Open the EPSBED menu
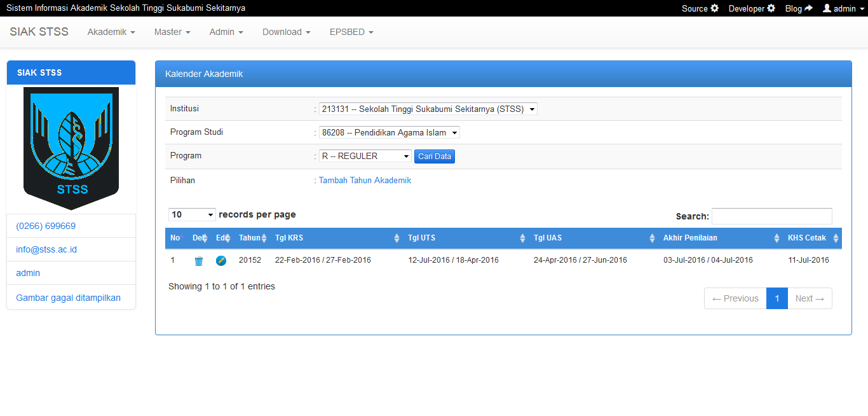868x416 pixels. click(351, 32)
